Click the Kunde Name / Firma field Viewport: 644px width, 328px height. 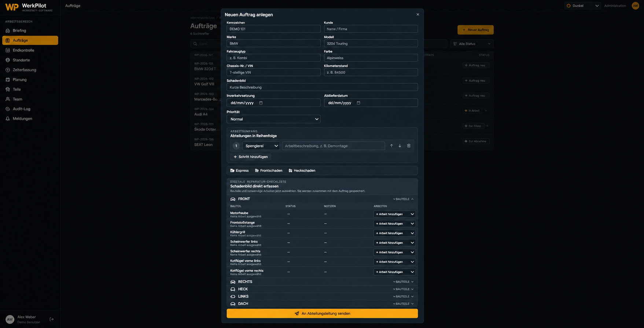(x=371, y=29)
